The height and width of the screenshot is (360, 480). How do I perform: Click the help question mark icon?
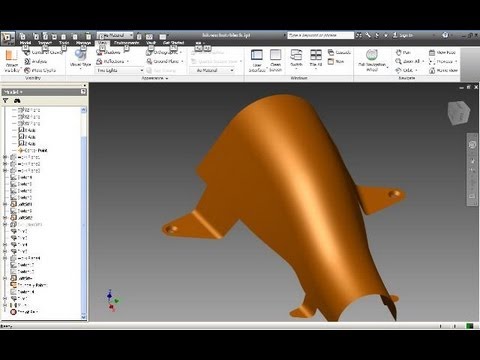[445, 35]
